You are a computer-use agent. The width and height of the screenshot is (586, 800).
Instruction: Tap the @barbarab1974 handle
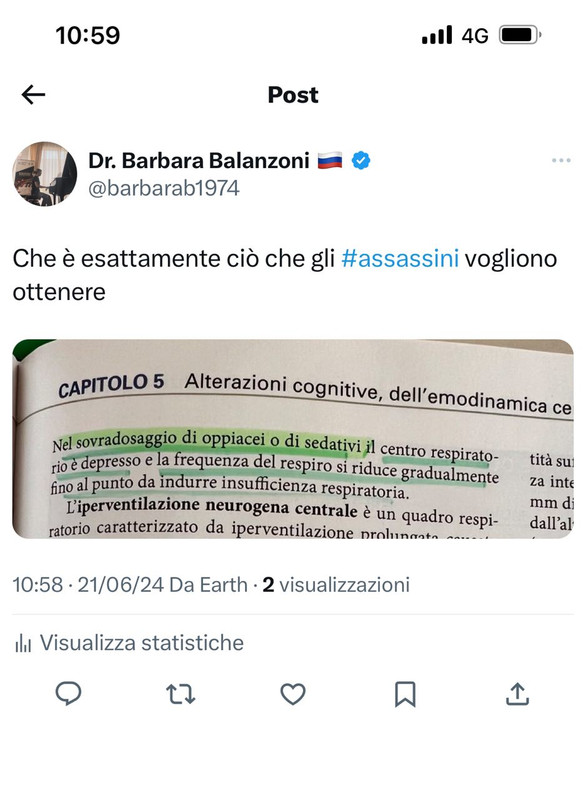(x=164, y=188)
